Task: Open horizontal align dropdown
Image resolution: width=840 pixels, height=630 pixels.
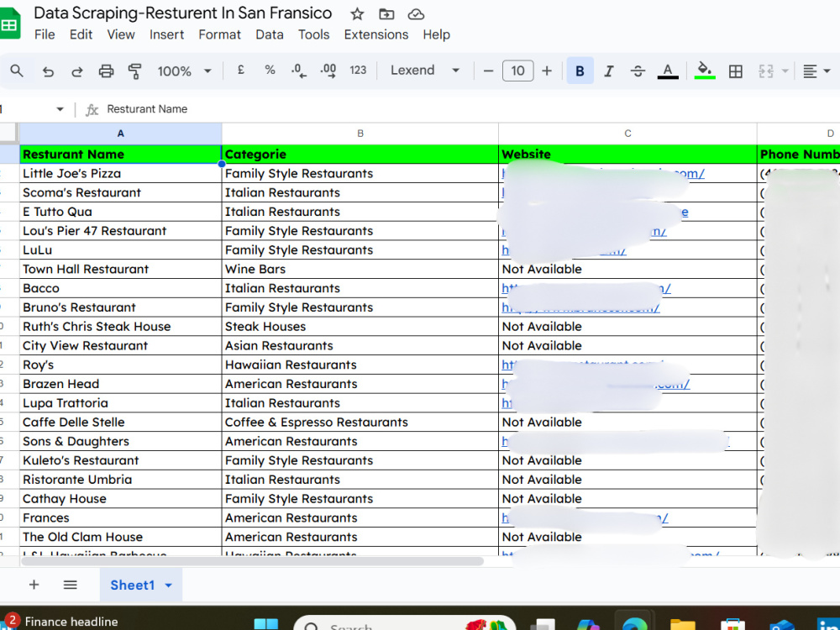Action: 816,71
